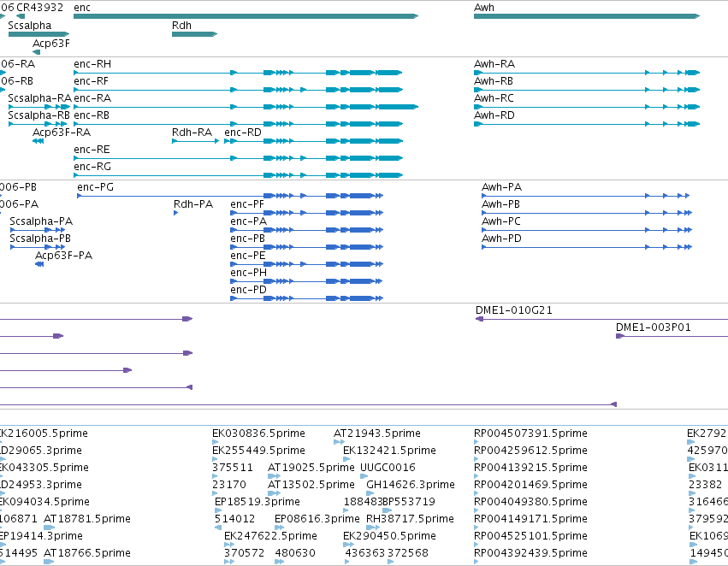
Task: Open transcript enc-RA label
Action: pyautogui.click(x=92, y=98)
